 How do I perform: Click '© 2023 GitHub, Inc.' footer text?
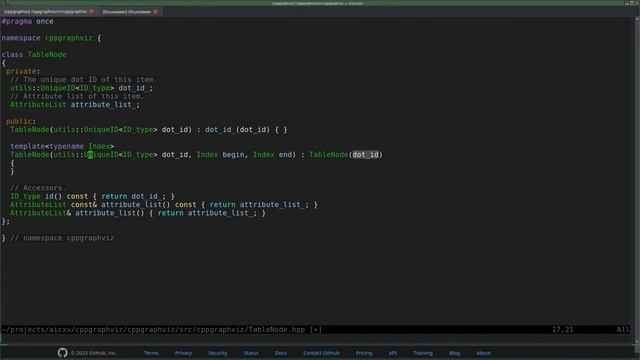tap(94, 353)
